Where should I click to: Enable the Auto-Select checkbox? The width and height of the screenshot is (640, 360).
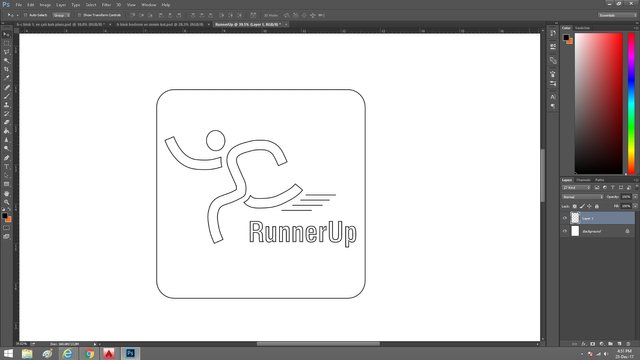click(x=25, y=15)
